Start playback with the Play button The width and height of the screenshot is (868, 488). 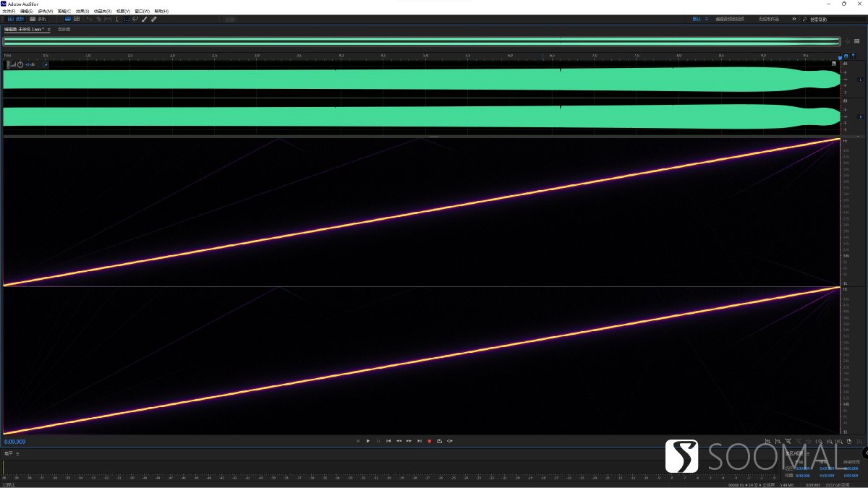pyautogui.click(x=368, y=441)
